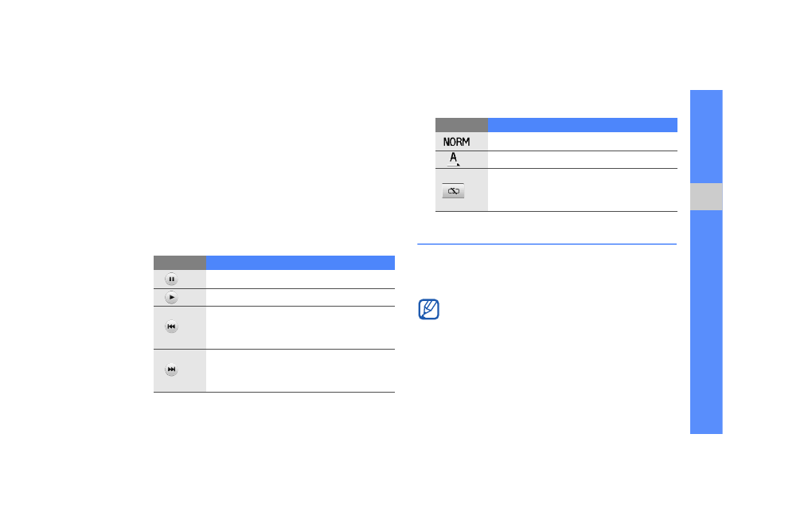The image size is (812, 524).
Task: Select the gray tab on blue sidebar
Action: tap(706, 197)
